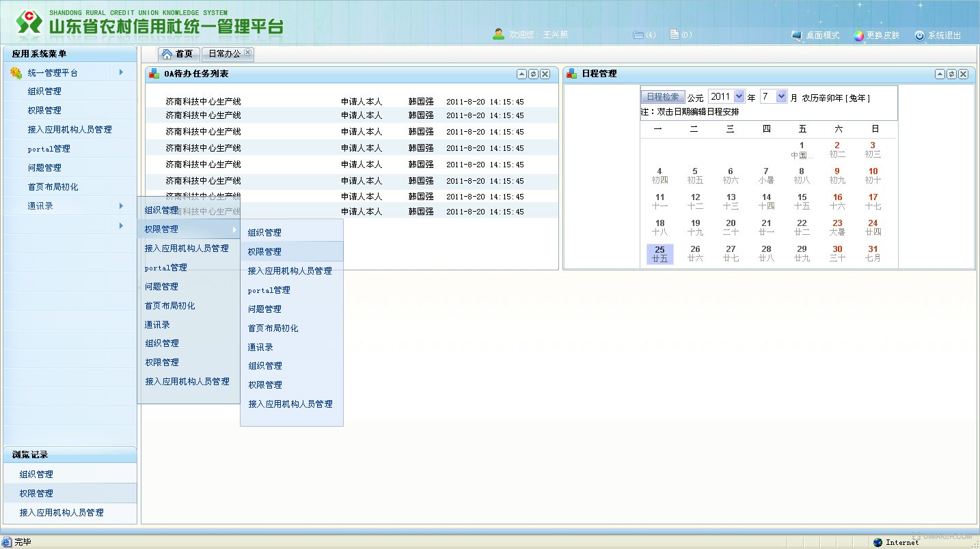Expand the arrow next to 通讯录 in sidebar
The image size is (980, 549).
(x=121, y=206)
